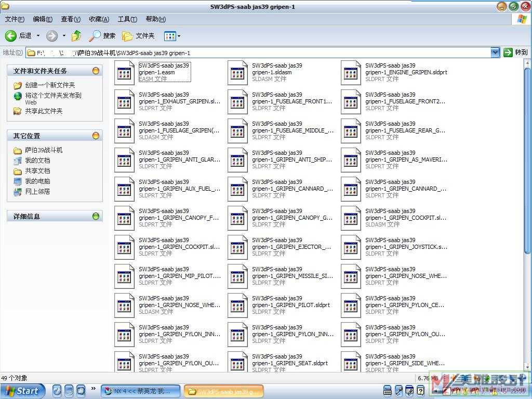Show hidden quick launch icons chevron
532x399 pixels.
(x=94, y=389)
